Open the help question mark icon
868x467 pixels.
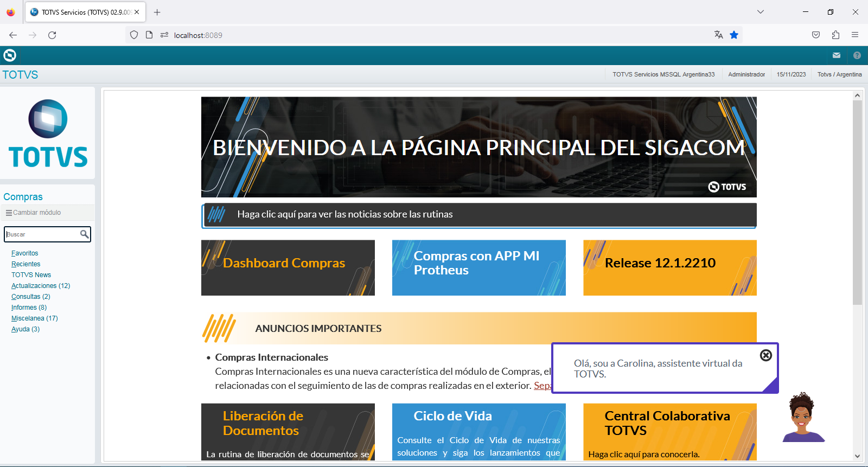[857, 55]
